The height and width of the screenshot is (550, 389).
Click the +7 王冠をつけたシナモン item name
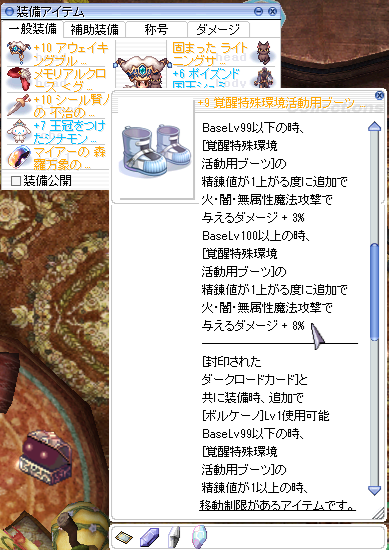click(69, 132)
